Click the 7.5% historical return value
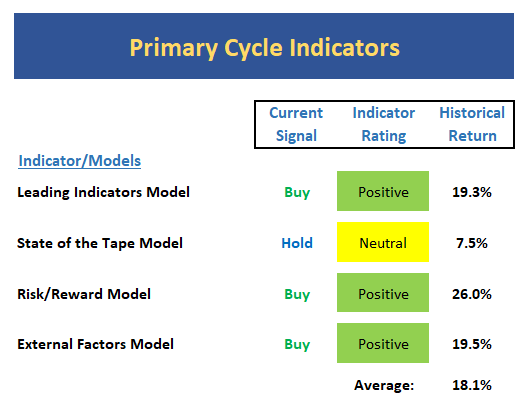This screenshot has height=407, width=526. (472, 243)
